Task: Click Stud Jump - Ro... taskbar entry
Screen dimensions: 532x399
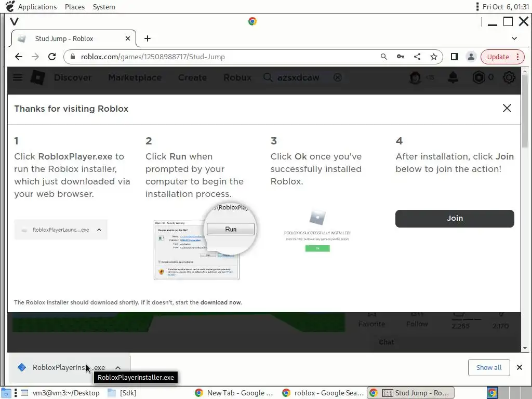Action: click(411, 393)
